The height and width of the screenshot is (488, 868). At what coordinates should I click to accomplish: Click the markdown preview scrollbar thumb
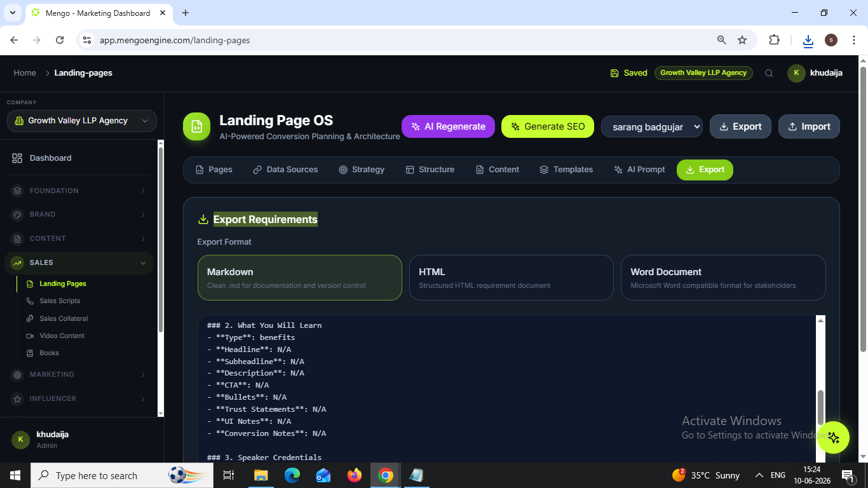(x=820, y=407)
